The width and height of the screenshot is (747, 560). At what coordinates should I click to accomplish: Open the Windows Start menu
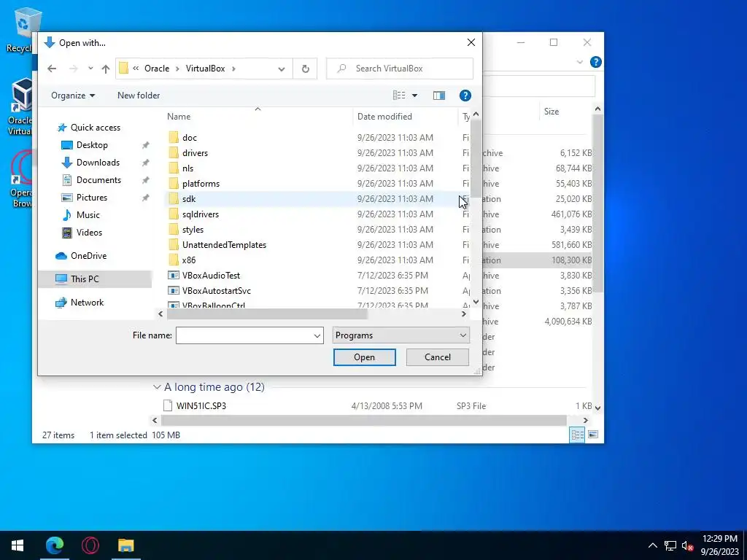click(18, 545)
